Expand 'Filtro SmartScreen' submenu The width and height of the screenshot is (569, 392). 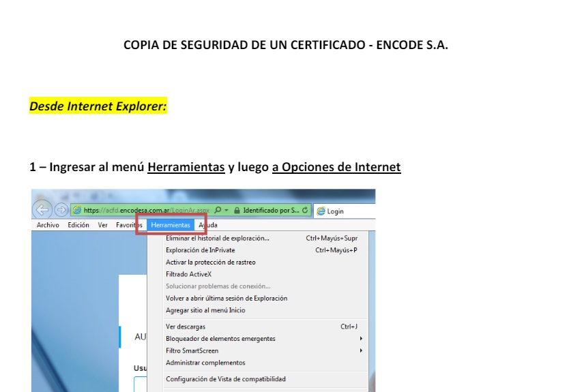tap(264, 350)
